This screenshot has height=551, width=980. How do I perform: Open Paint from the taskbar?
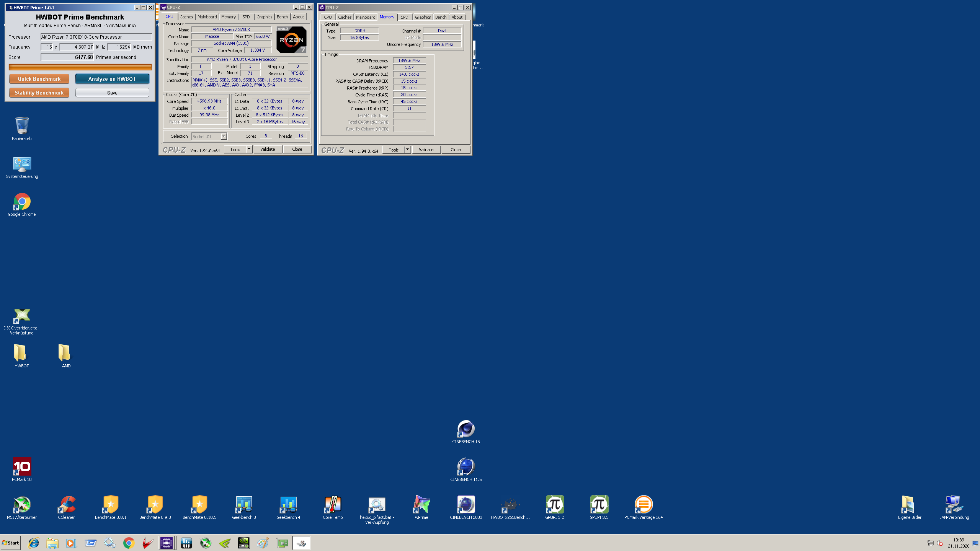coord(263,543)
